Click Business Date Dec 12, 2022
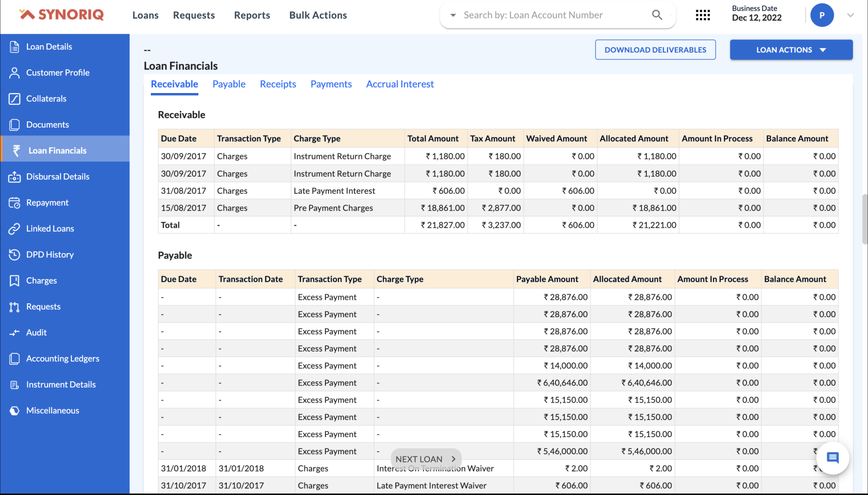This screenshot has width=868, height=495. pyautogui.click(x=756, y=13)
